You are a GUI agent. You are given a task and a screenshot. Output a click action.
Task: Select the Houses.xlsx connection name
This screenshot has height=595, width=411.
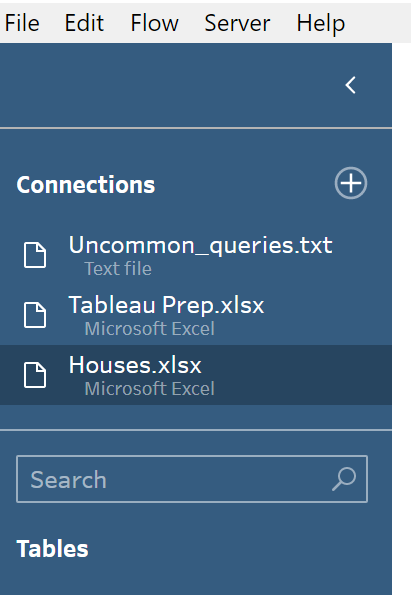point(135,365)
